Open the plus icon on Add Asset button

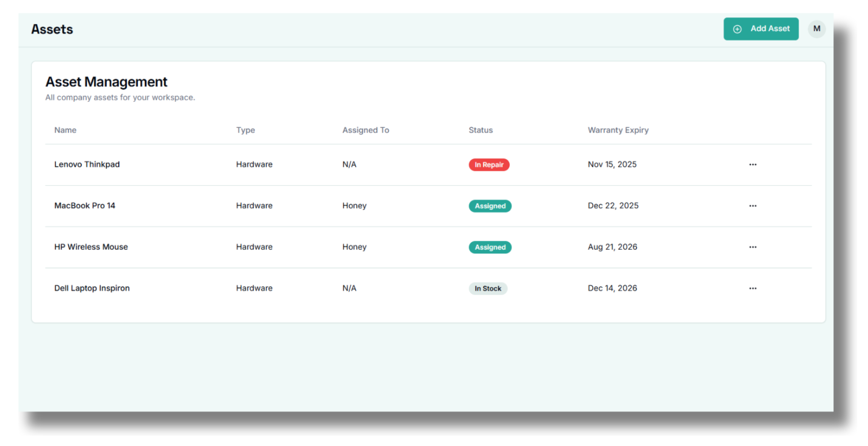pyautogui.click(x=738, y=29)
